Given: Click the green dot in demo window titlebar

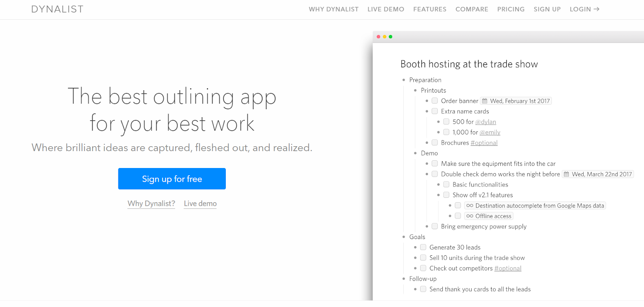Looking at the screenshot, I should pyautogui.click(x=390, y=37).
